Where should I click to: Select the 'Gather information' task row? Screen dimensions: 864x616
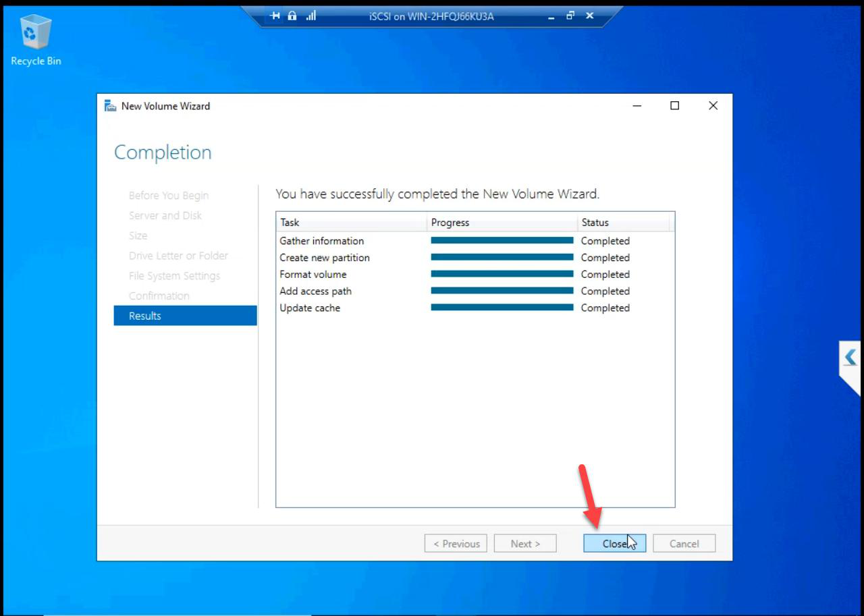(x=475, y=241)
